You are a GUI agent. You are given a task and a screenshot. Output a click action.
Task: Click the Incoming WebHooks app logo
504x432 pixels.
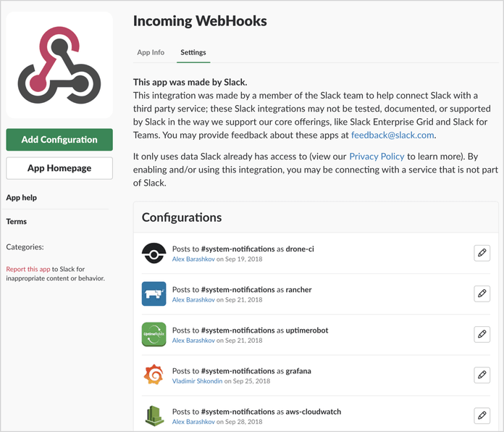click(x=59, y=66)
